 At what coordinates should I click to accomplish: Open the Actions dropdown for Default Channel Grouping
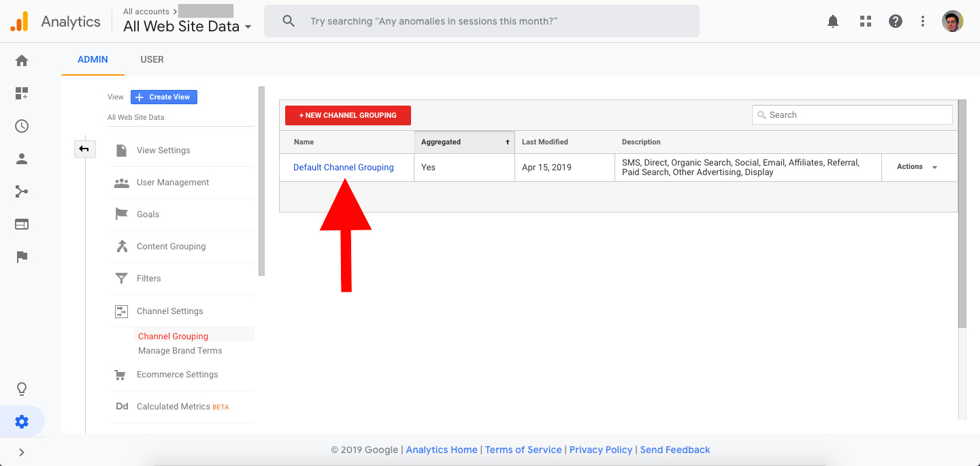point(919,167)
